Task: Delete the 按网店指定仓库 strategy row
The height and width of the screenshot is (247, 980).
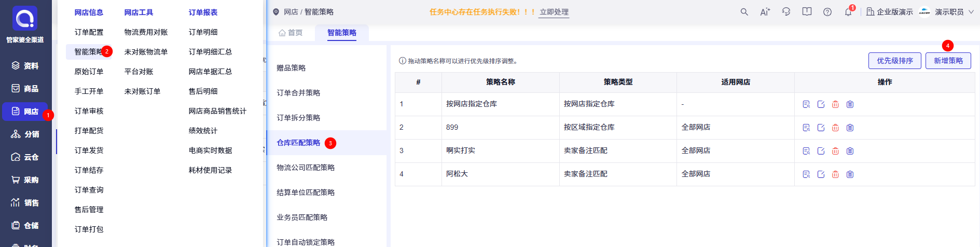Action: click(835, 104)
